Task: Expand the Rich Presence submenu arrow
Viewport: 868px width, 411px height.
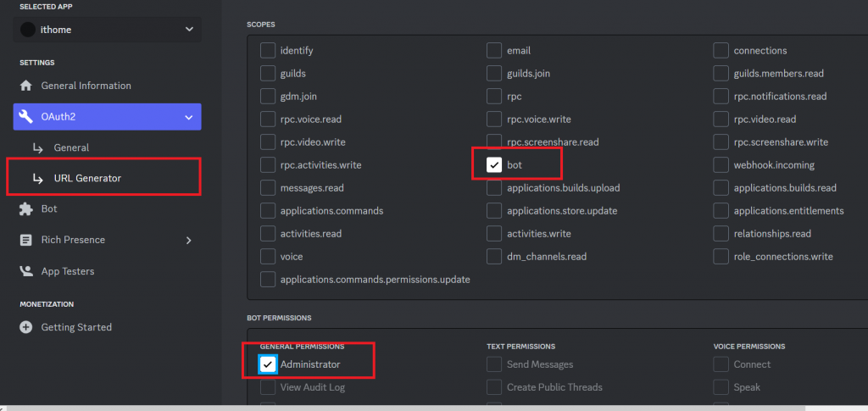Action: tap(189, 240)
